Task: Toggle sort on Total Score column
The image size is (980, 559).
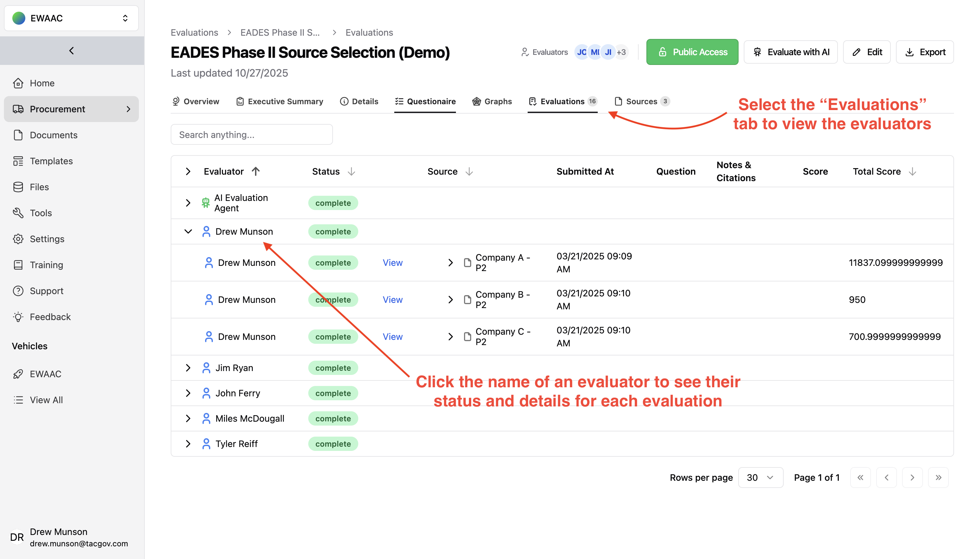Action: [x=913, y=171]
